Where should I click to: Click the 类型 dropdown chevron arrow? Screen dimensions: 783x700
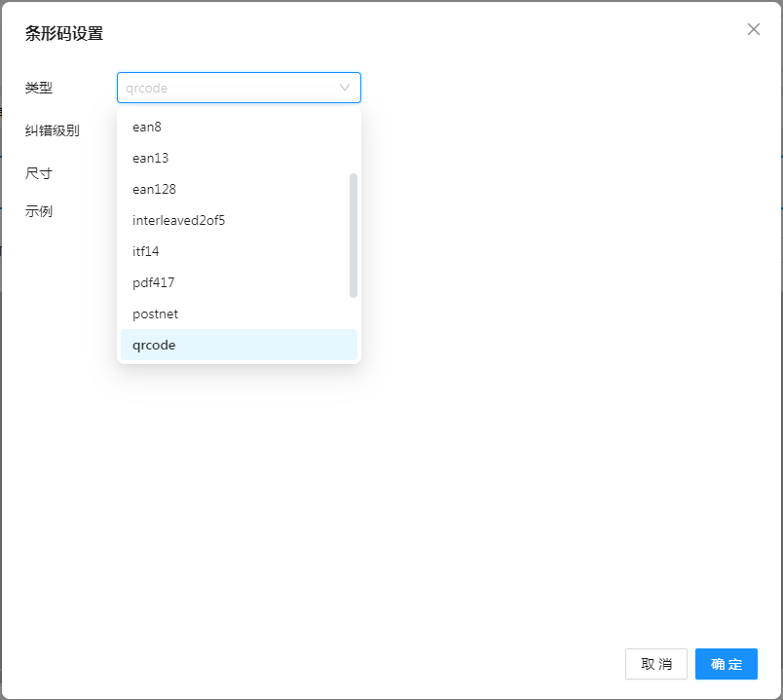344,88
